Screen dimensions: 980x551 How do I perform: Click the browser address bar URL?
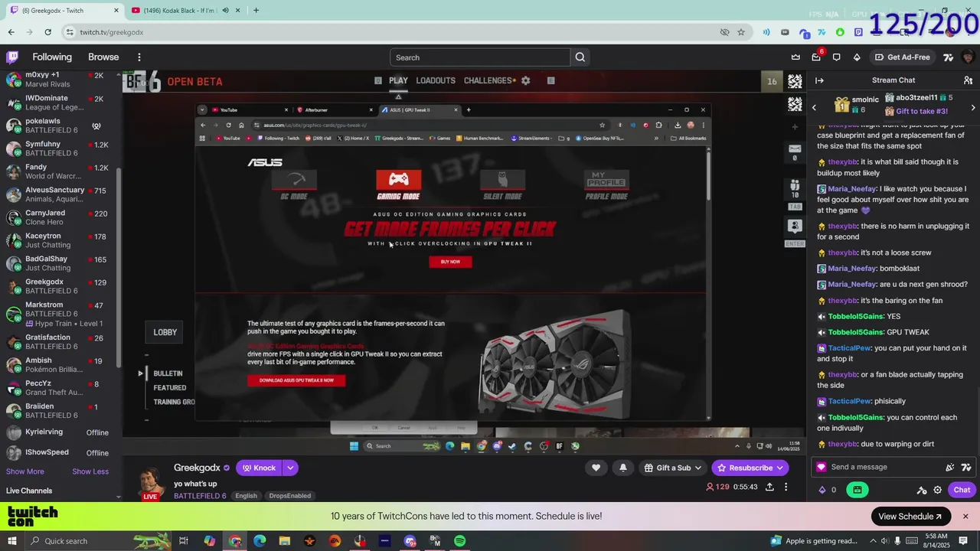tap(112, 32)
